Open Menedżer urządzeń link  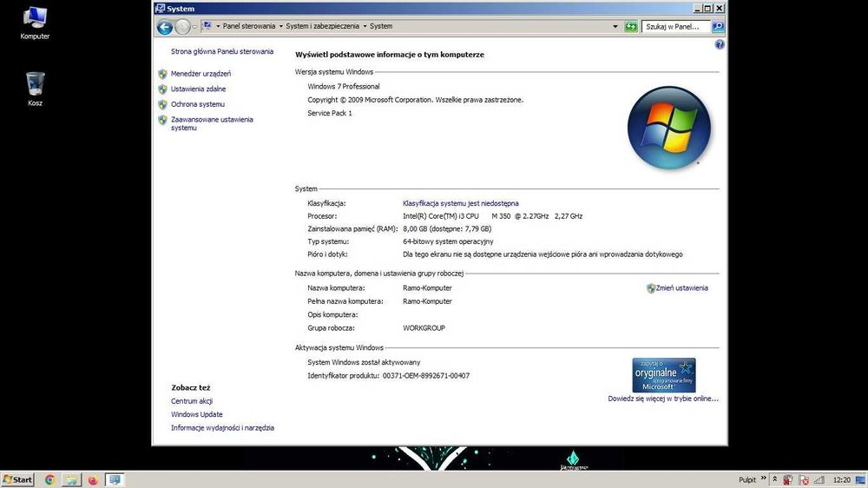click(x=201, y=74)
